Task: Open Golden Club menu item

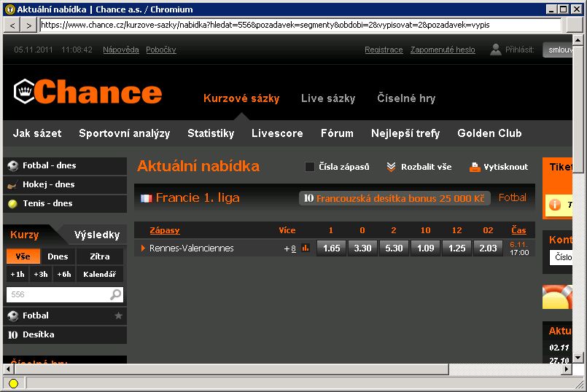Action: point(490,133)
